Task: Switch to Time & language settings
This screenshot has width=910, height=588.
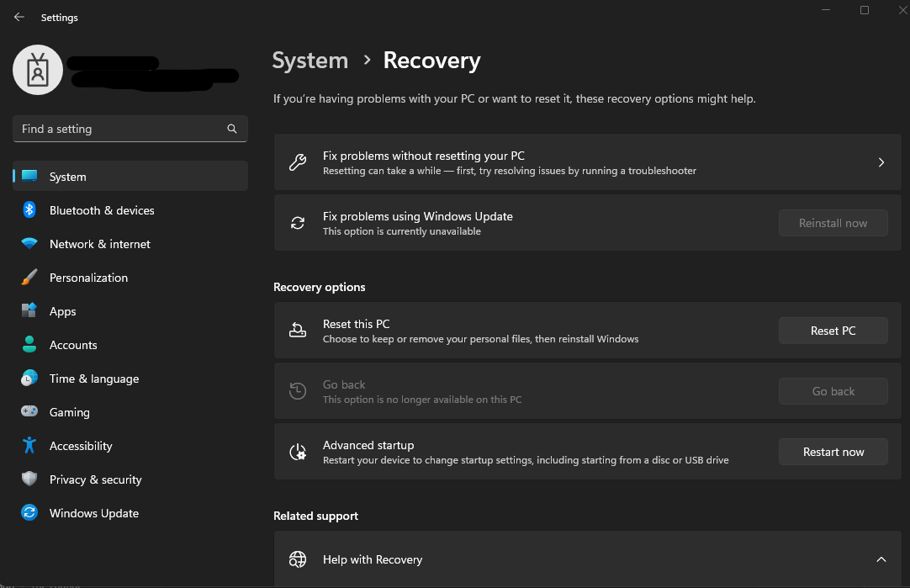Action: click(x=130, y=379)
